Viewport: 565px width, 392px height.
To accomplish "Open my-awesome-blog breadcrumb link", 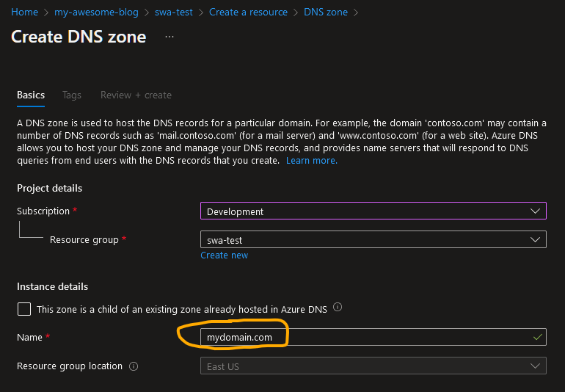I will pos(96,12).
